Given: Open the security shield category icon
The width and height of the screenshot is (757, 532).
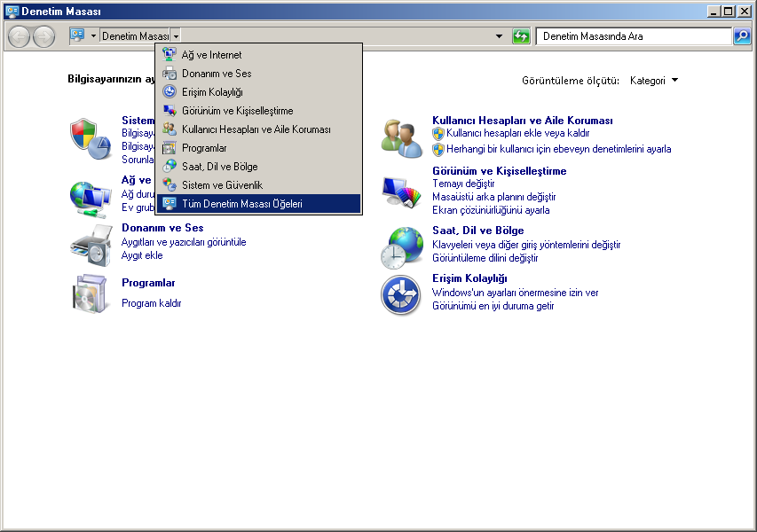Looking at the screenshot, I should coord(91,139).
